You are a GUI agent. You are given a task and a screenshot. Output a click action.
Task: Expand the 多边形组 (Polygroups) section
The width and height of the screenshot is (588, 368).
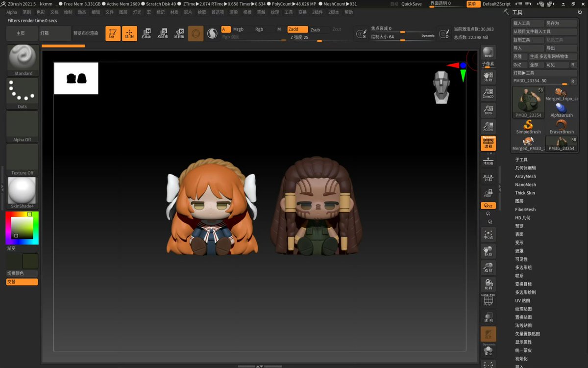523,267
